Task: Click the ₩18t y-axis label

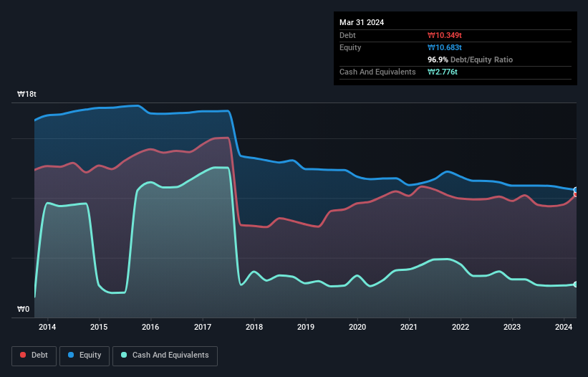Action: point(26,94)
